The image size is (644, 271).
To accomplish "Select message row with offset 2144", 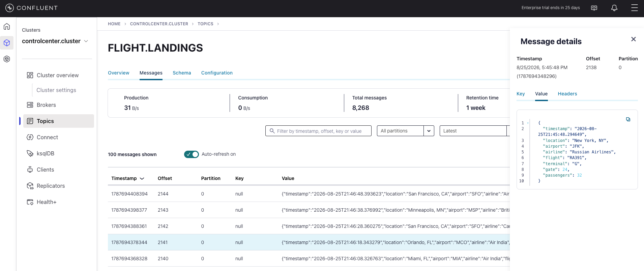I will 309,194.
